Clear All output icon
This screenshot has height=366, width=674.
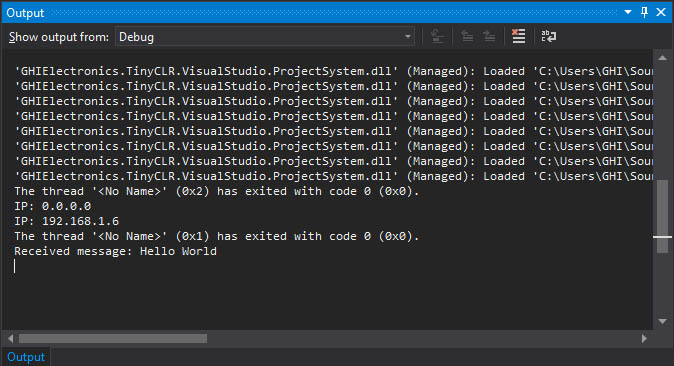pos(518,37)
